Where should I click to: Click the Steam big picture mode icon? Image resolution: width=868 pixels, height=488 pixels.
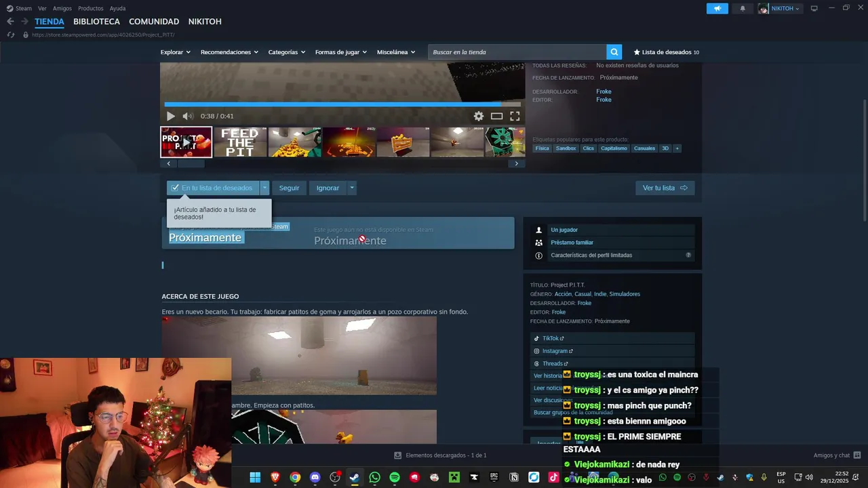click(814, 8)
